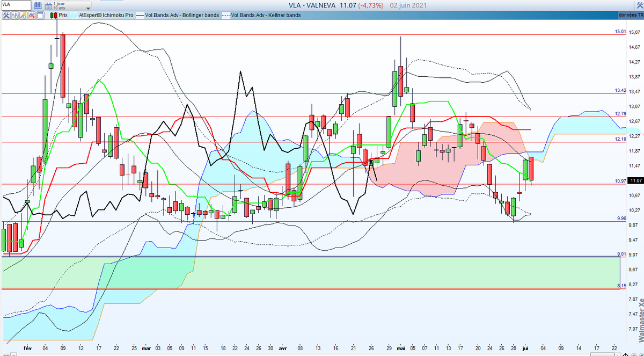Click the current price tag 11.07 on axis
This screenshot has width=644, height=356.
click(x=636, y=180)
